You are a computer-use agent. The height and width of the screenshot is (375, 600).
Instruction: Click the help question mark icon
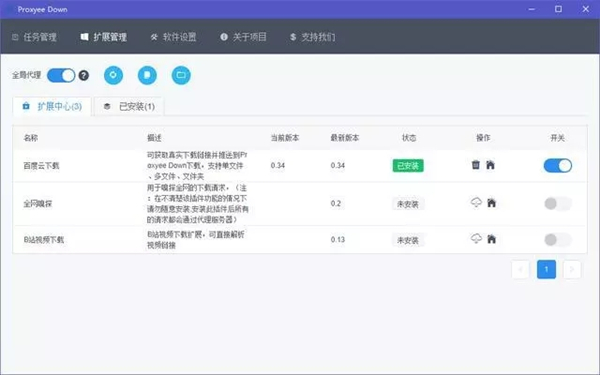84,75
